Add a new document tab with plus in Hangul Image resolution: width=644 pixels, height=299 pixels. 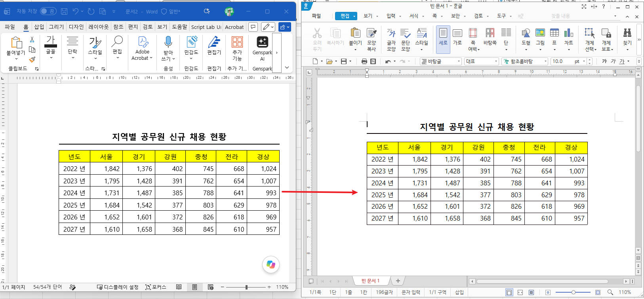tap(398, 281)
